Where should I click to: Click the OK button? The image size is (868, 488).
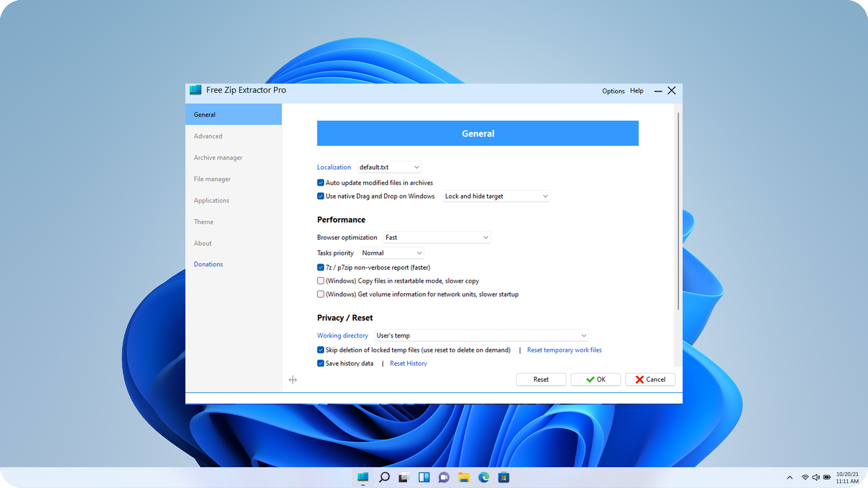click(595, 380)
